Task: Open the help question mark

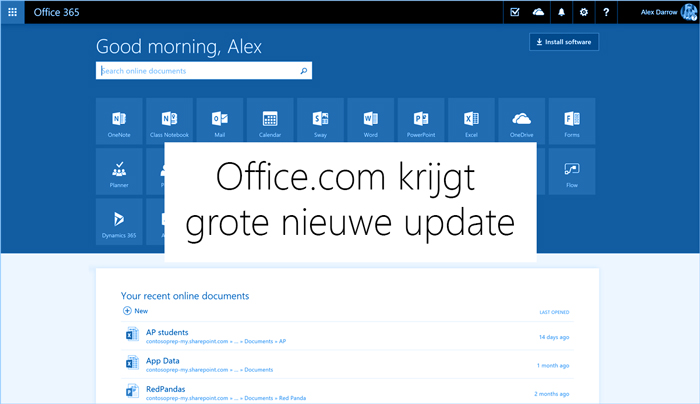Action: pos(606,12)
